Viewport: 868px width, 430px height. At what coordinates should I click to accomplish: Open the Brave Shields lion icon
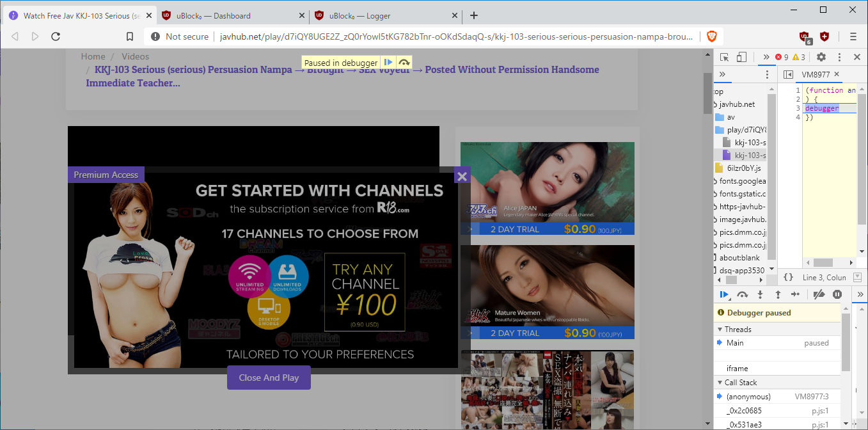click(712, 36)
